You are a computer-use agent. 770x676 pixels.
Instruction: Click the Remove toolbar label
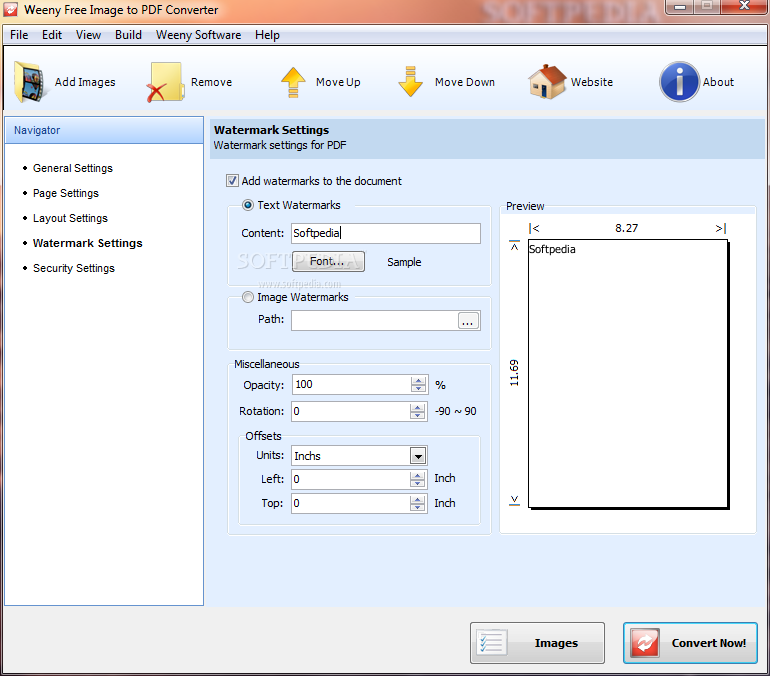click(211, 82)
